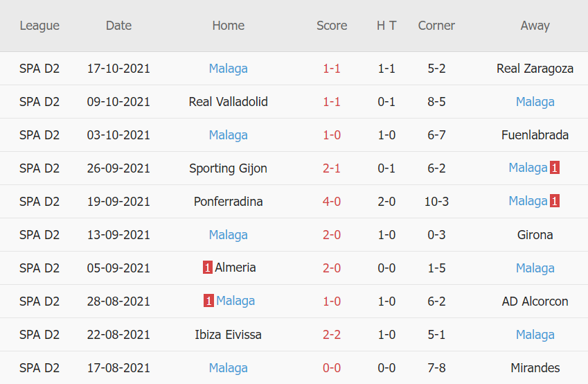Click Mirandes team name
This screenshot has width=588, height=384.
click(x=535, y=368)
